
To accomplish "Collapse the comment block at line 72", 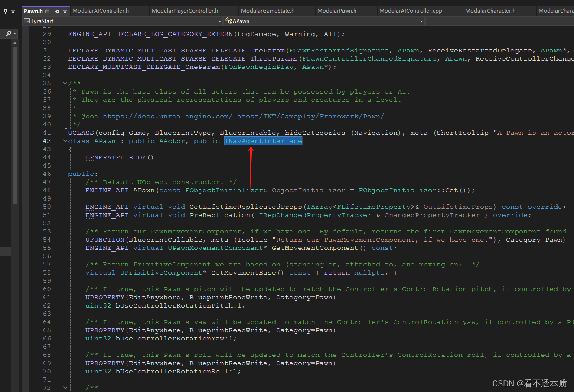I will [65, 388].
